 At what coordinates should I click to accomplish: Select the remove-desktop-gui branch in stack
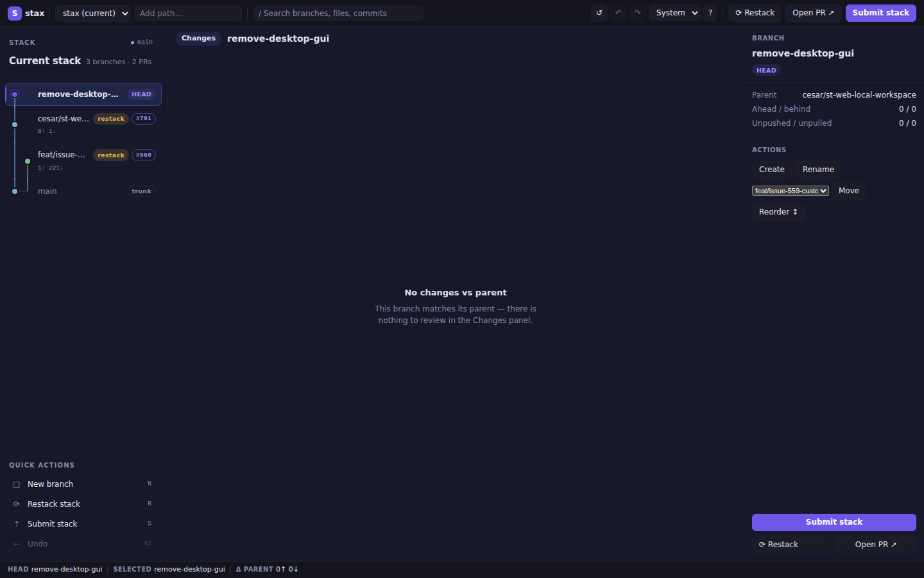[83, 94]
